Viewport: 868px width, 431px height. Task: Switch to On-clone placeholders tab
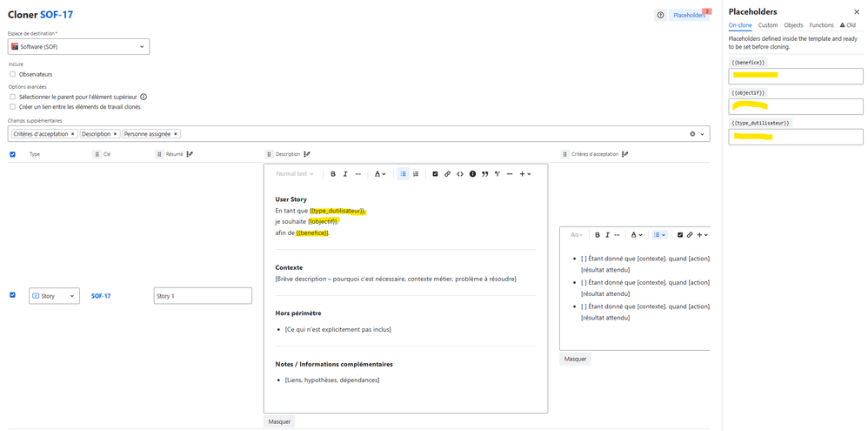click(x=740, y=25)
